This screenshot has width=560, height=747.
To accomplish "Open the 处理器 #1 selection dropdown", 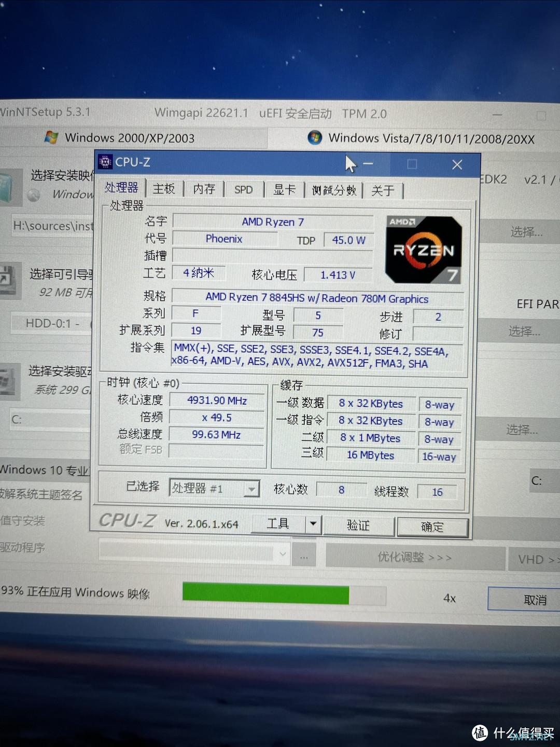I will 214,488.
